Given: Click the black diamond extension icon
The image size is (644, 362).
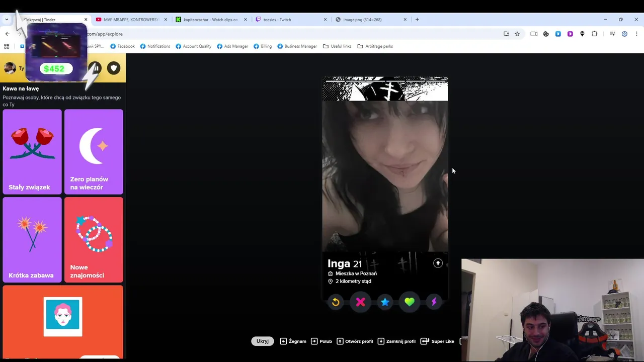Looking at the screenshot, I should tap(582, 34).
